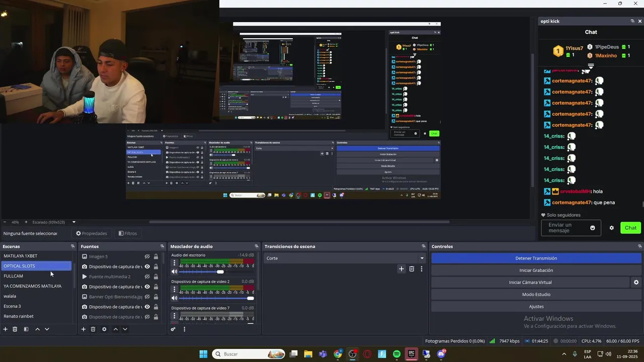Screen dimensions: 644x362
Task: Mute Audio del escritorio
Action: tap(175, 271)
